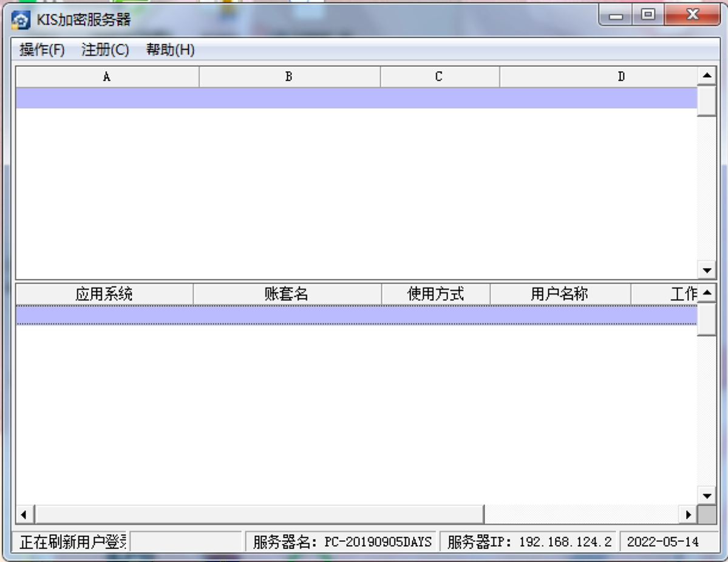This screenshot has height=562, width=728.
Task: Click column header B in upper table
Action: click(289, 77)
